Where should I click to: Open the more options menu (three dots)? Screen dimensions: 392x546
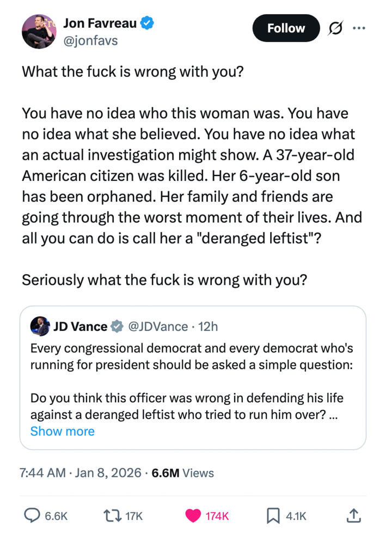pyautogui.click(x=359, y=28)
